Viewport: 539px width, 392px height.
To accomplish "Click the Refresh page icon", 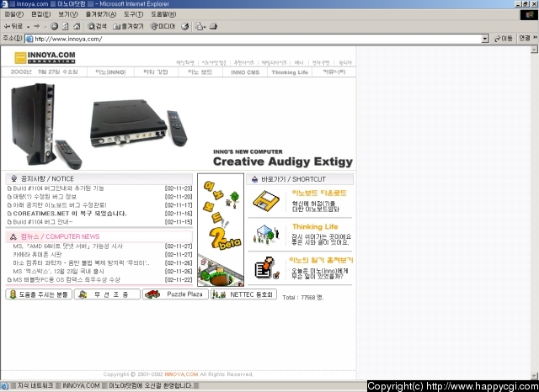I will point(66,26).
